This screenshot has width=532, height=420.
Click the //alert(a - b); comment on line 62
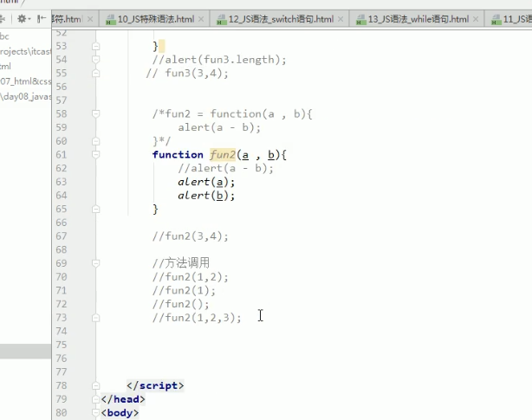pos(225,169)
